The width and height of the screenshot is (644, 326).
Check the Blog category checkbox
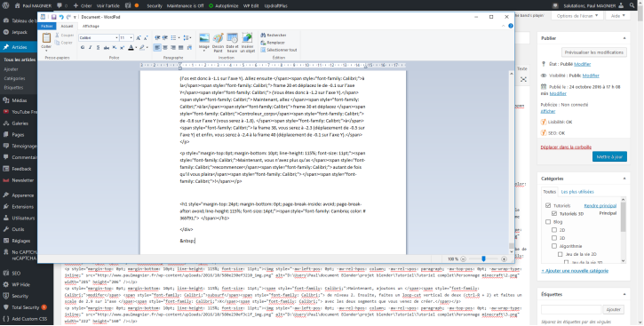coord(548,222)
